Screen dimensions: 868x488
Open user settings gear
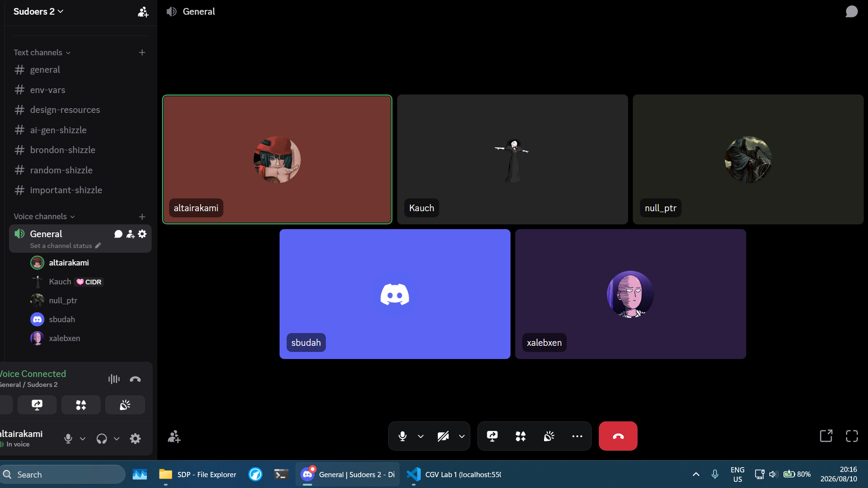click(x=135, y=438)
